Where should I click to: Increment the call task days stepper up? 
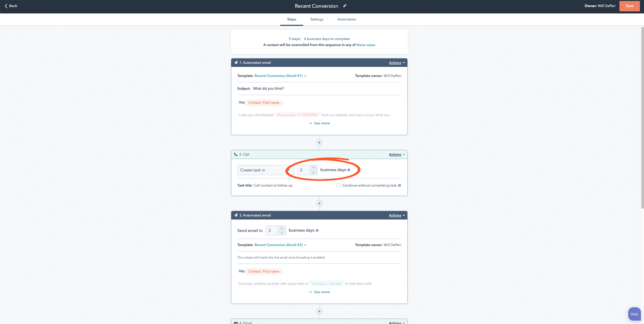[x=313, y=167]
